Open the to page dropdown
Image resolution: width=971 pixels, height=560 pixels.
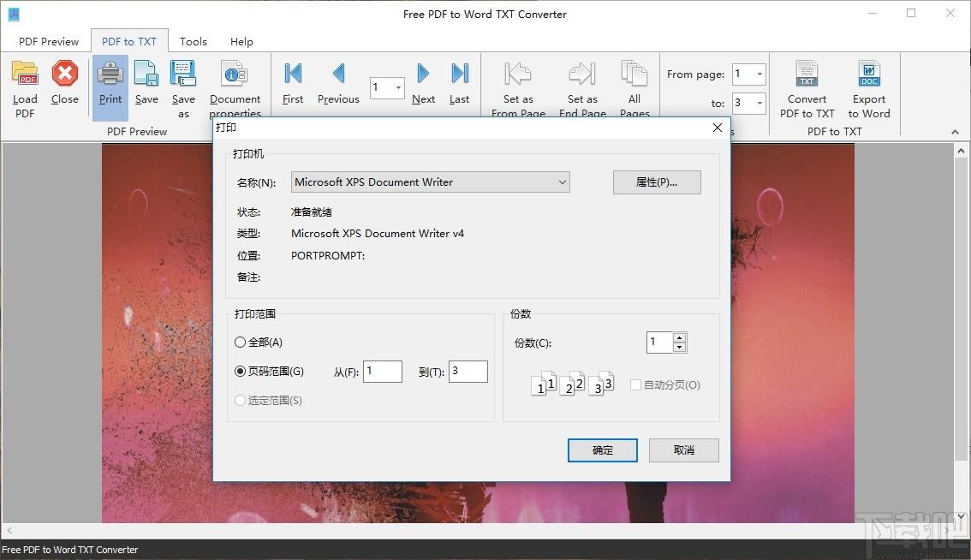tap(760, 103)
